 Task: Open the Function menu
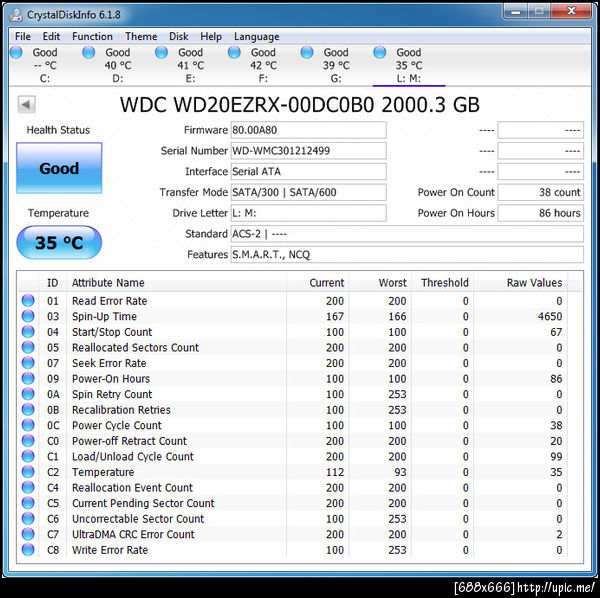pyautogui.click(x=92, y=36)
